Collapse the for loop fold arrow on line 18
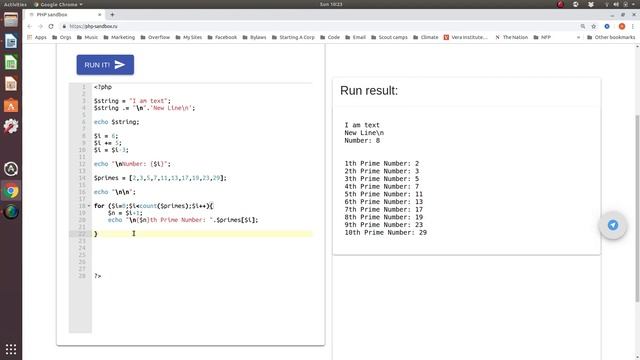640x360 pixels. (x=89, y=206)
